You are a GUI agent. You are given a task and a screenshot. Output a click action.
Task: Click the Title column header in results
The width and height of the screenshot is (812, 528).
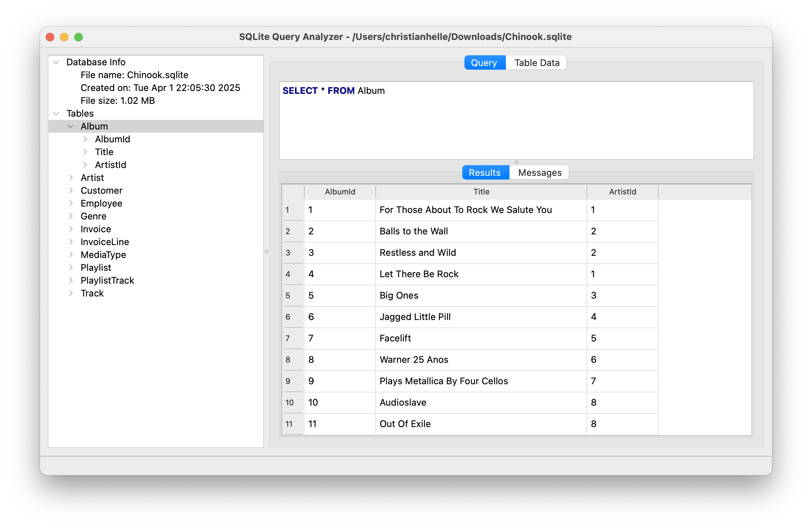pos(481,192)
